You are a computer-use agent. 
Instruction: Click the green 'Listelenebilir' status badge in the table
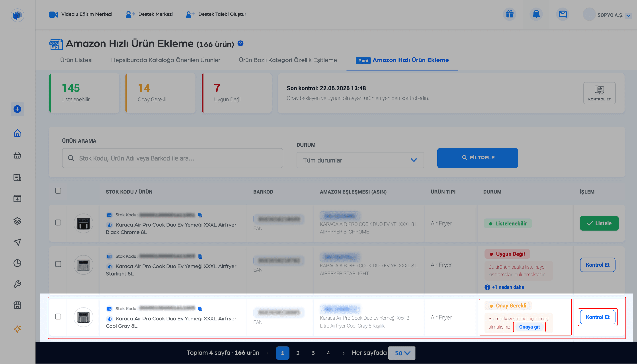[x=508, y=223]
